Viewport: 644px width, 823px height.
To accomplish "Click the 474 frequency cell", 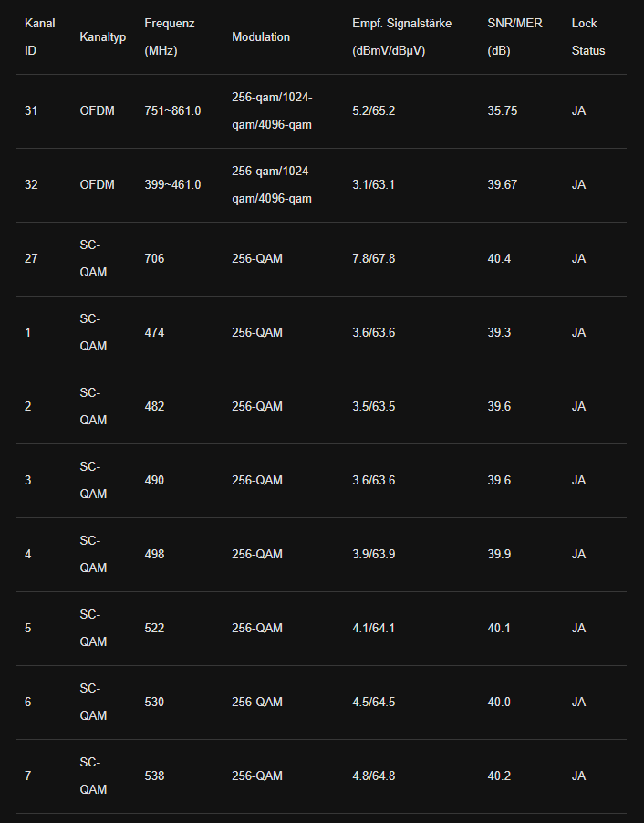I will (154, 333).
